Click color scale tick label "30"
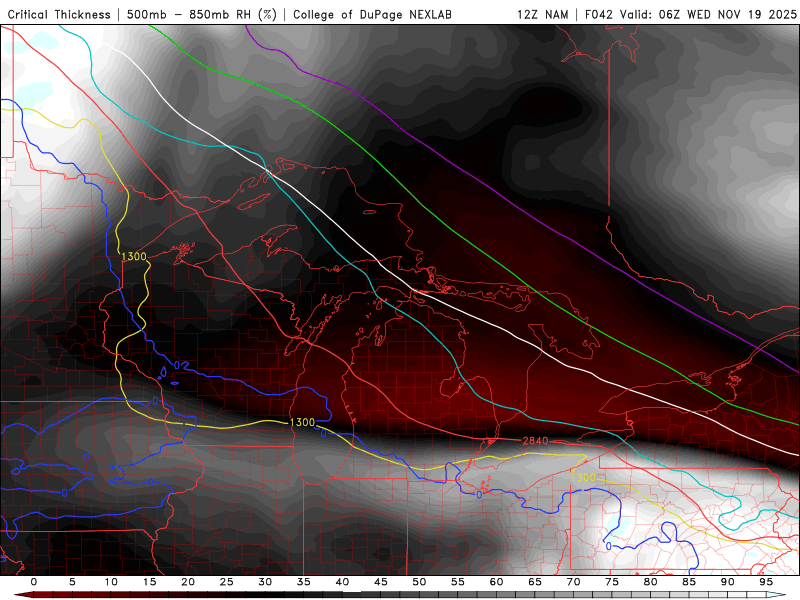The image size is (800, 600). tap(265, 582)
